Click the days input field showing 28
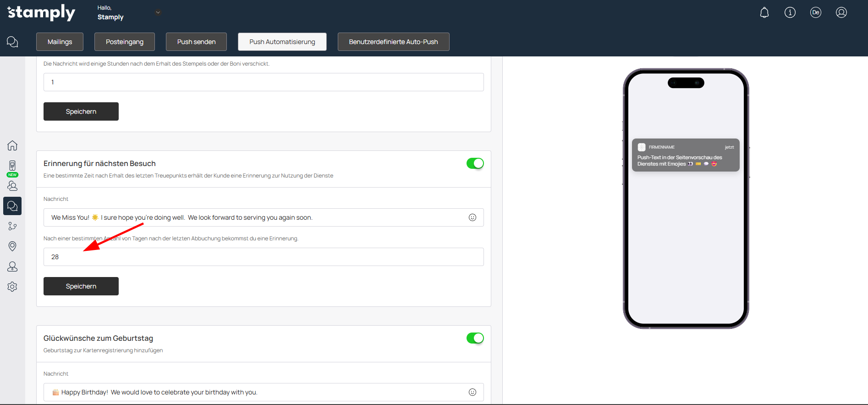Screen dimensions: 868x405 pos(264,257)
